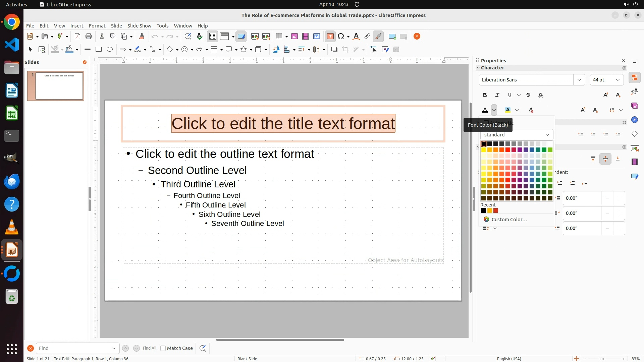Image resolution: width=644 pixels, height=362 pixels.
Task: Click the Find All button
Action: [x=150, y=348]
